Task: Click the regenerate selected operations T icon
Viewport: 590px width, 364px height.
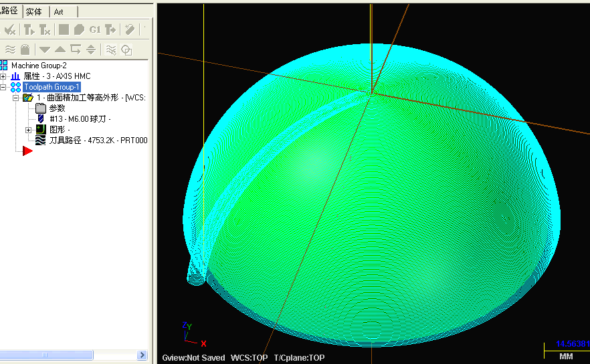Action: 29,29
